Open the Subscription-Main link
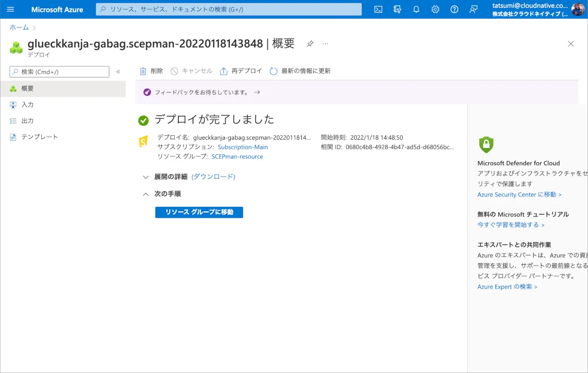The height and width of the screenshot is (373, 588). (x=243, y=147)
